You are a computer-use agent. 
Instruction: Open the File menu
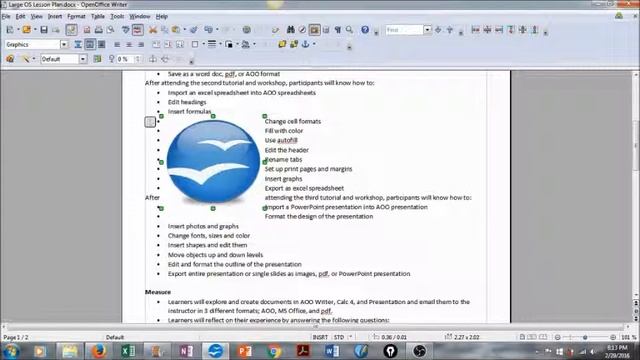tap(6, 17)
